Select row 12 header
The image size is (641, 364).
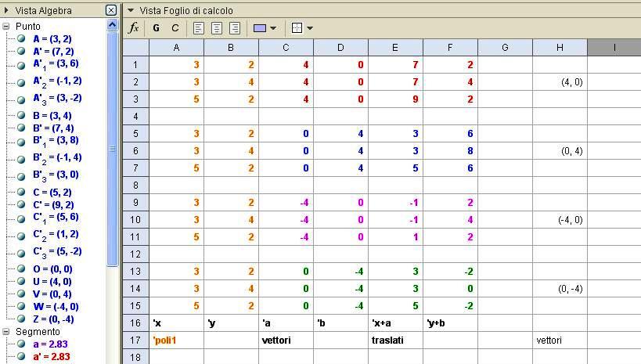pyautogui.click(x=135, y=254)
